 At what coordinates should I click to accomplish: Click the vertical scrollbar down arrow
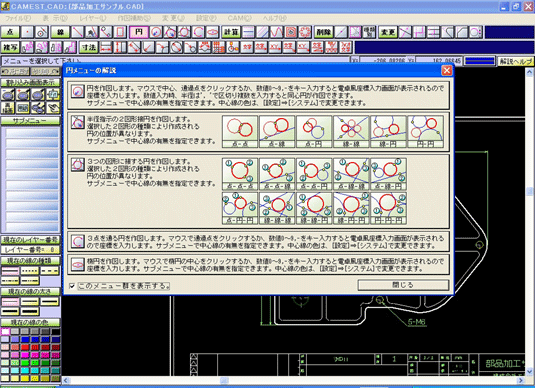coord(529,371)
